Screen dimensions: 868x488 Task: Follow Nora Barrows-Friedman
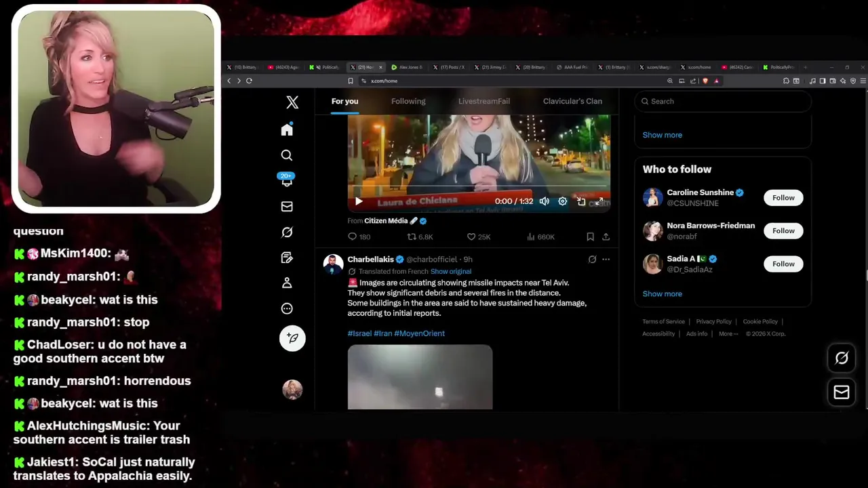click(783, 231)
